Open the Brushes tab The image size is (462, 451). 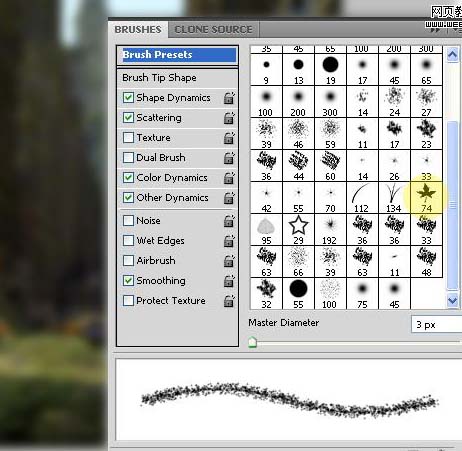(138, 30)
